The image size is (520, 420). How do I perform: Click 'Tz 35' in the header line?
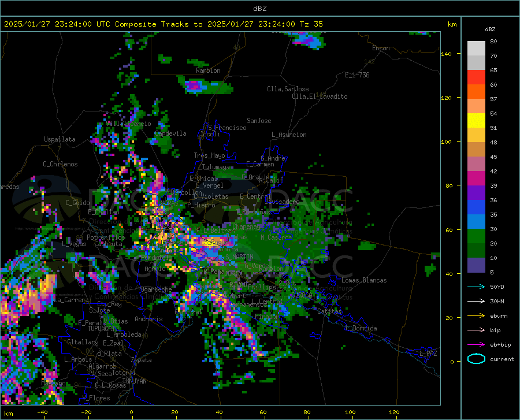tap(311, 24)
